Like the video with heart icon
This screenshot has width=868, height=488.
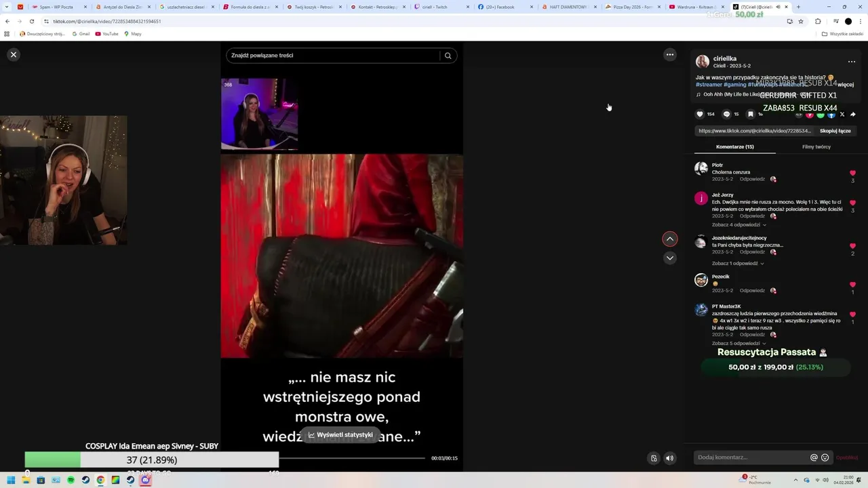pos(700,114)
